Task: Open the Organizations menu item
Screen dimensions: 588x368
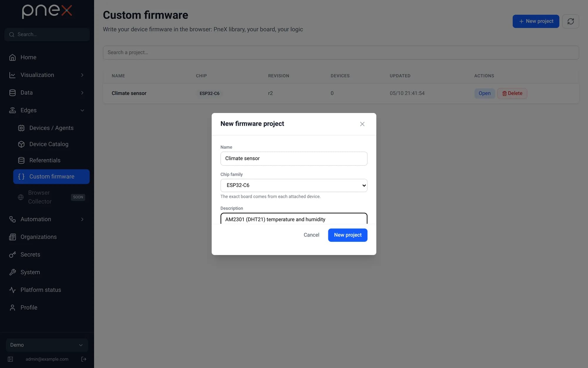Action: [x=47, y=237]
